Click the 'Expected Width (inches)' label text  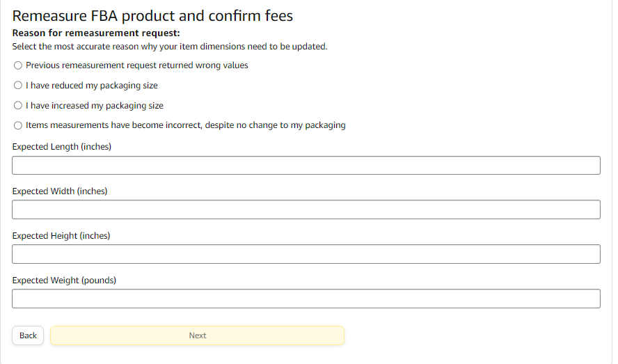60,191
